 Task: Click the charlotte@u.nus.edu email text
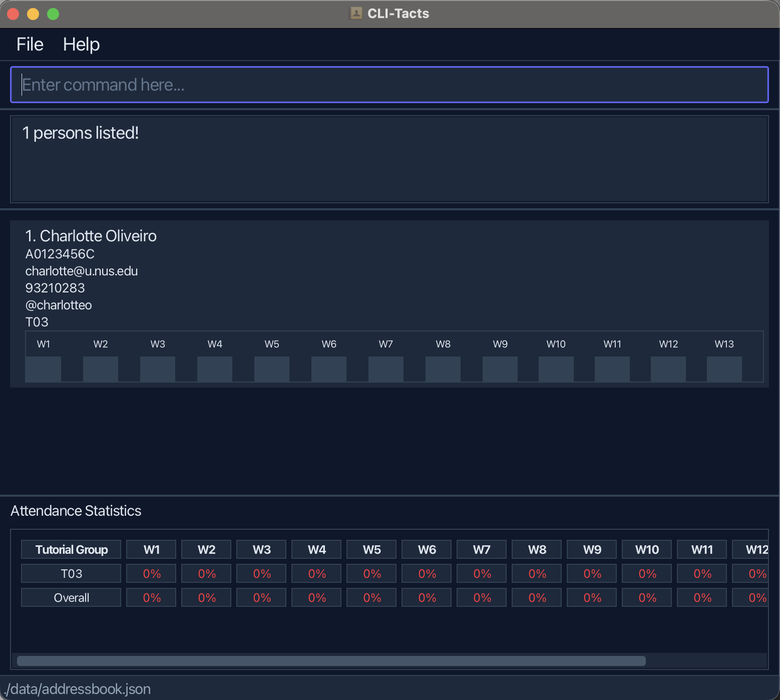point(82,271)
